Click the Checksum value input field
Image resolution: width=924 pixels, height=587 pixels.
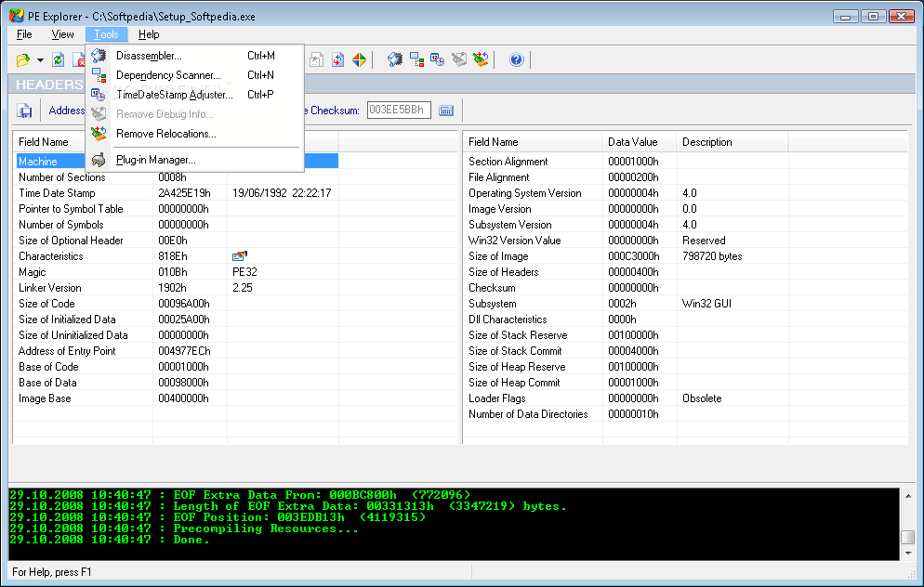399,111
